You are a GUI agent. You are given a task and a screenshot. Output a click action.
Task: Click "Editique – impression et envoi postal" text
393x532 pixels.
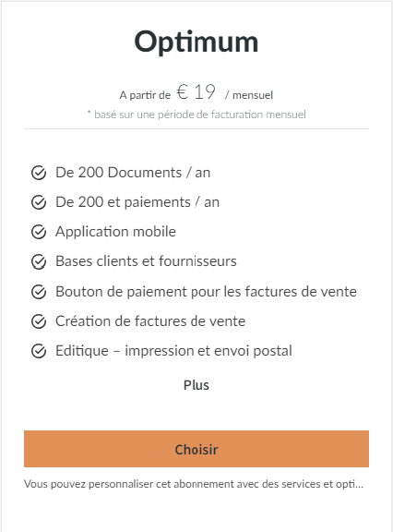click(x=173, y=351)
